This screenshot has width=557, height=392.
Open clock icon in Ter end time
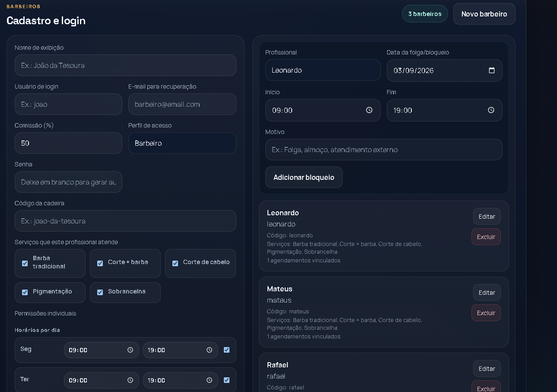pyautogui.click(x=209, y=380)
